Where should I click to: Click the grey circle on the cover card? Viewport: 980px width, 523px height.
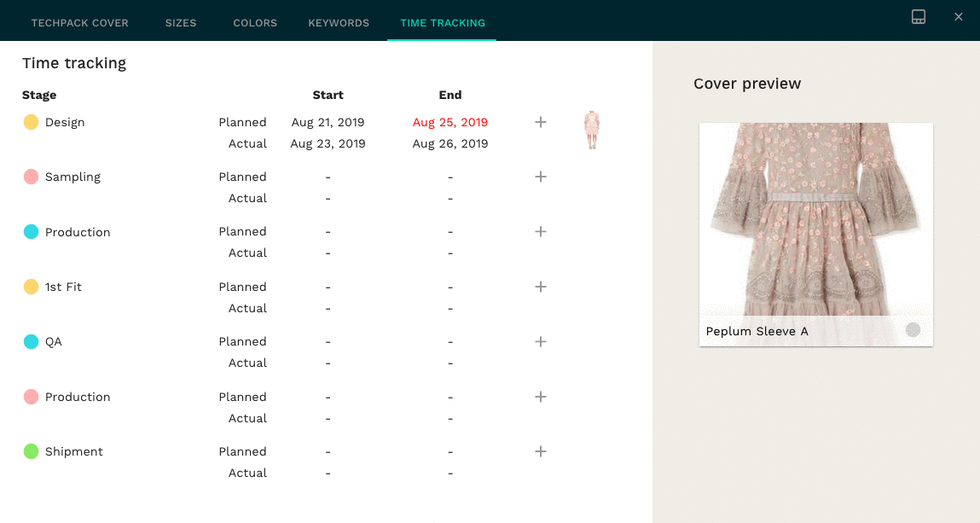(913, 330)
